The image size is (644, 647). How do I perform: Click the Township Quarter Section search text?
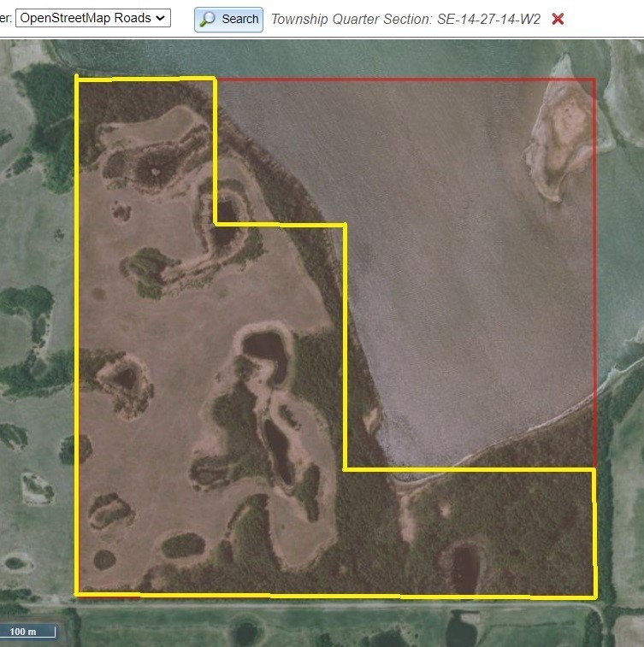click(x=405, y=19)
